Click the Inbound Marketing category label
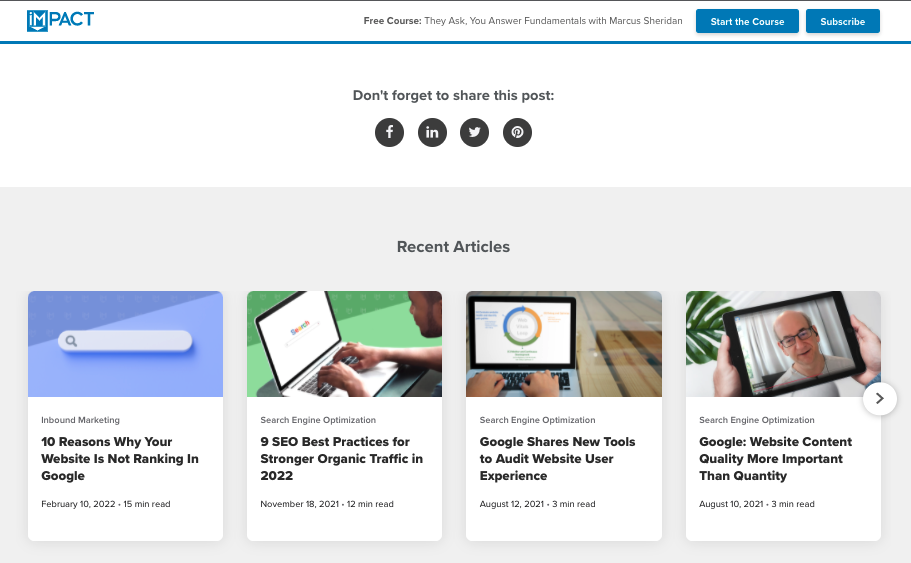The height and width of the screenshot is (563, 911). (80, 420)
